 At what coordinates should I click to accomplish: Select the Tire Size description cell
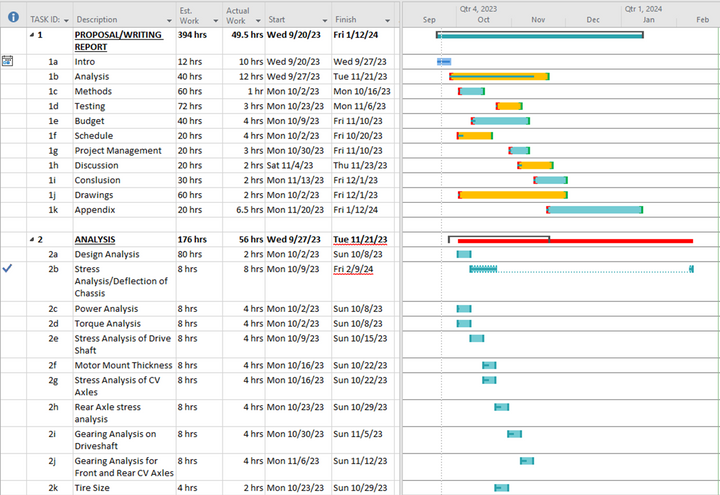tap(124, 488)
